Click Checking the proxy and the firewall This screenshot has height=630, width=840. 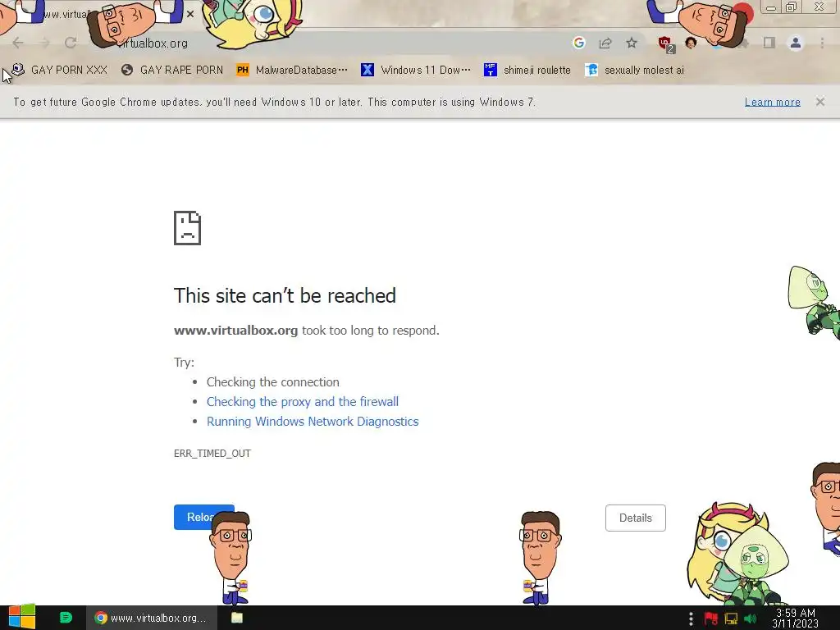pos(303,402)
